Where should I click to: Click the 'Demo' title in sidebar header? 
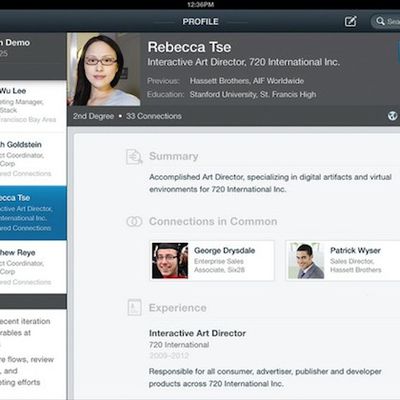pyautogui.click(x=17, y=43)
